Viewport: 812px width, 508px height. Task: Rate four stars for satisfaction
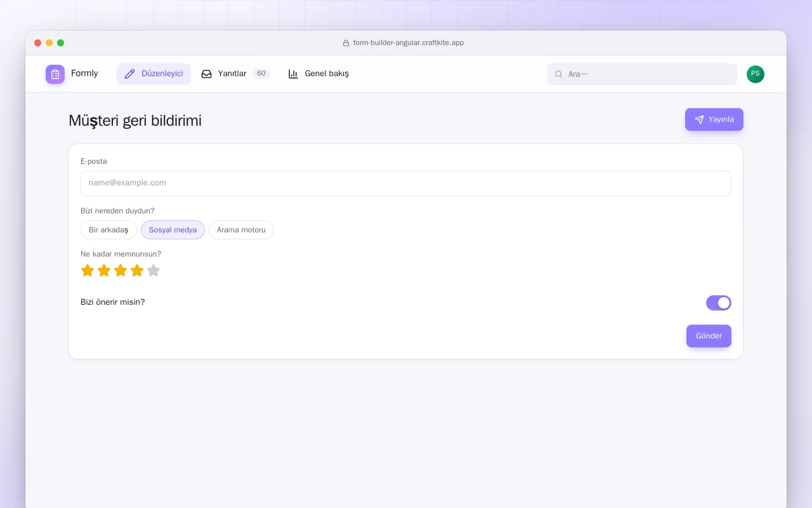(137, 271)
